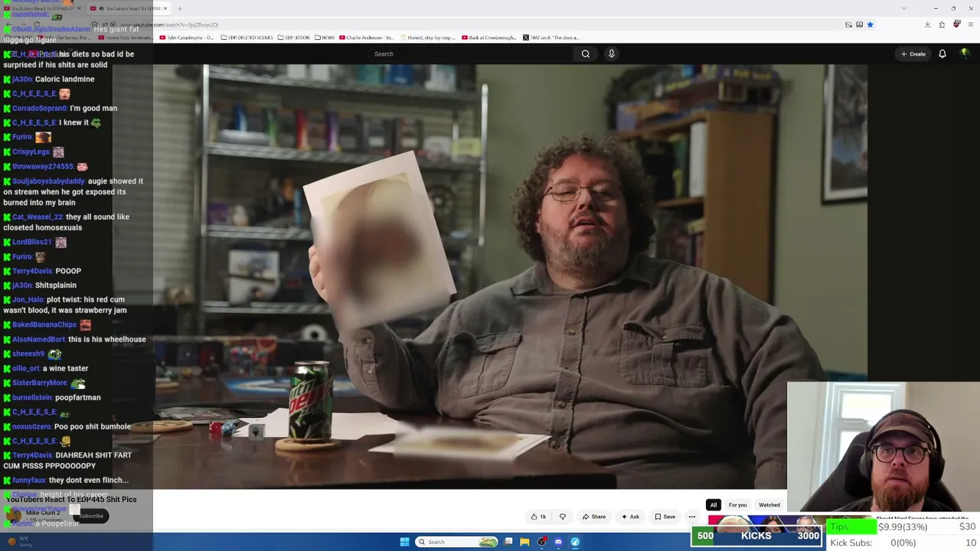Click the Windows taskbar search box
The width and height of the screenshot is (980, 551).
[457, 542]
